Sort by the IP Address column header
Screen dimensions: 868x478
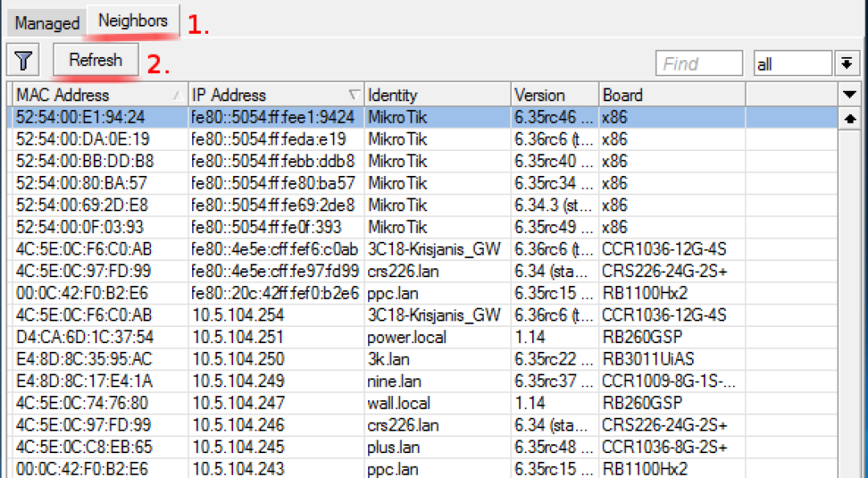pos(276,95)
